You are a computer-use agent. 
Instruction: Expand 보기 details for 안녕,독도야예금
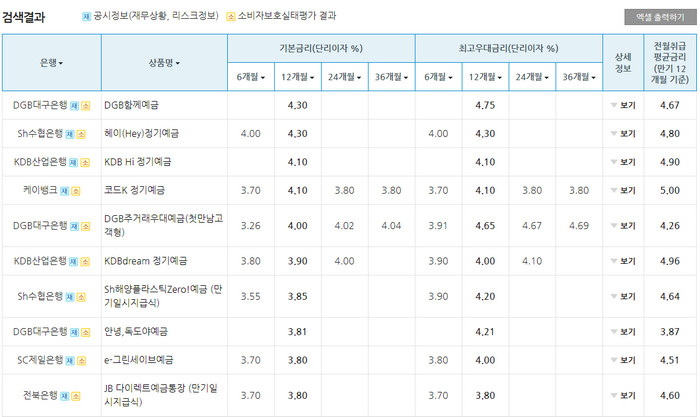coord(623,332)
